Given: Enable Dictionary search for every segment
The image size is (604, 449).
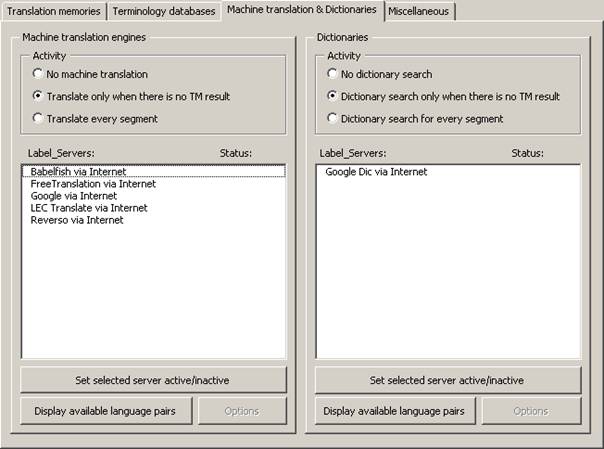Looking at the screenshot, I should [334, 118].
